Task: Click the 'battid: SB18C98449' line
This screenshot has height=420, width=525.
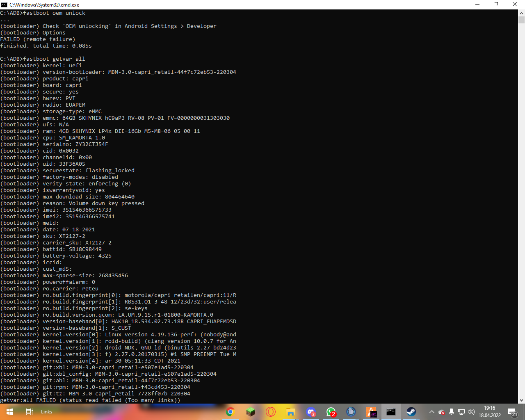Action: point(51,249)
